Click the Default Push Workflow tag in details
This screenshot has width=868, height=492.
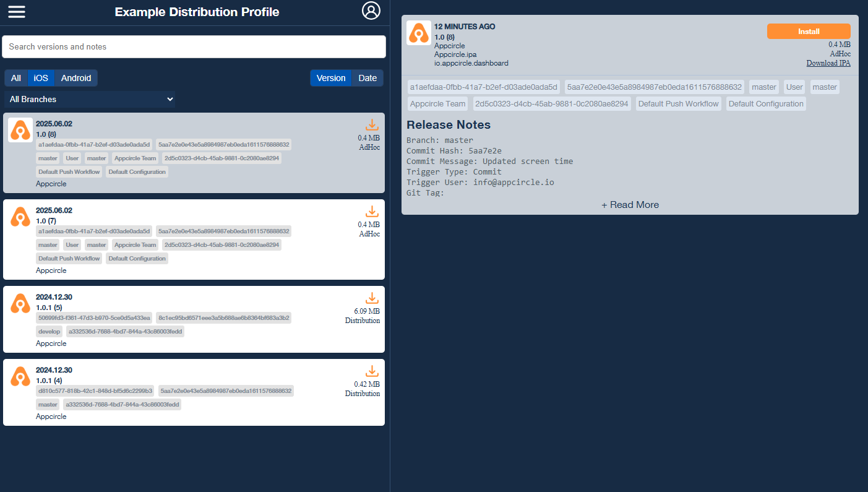[678, 104]
